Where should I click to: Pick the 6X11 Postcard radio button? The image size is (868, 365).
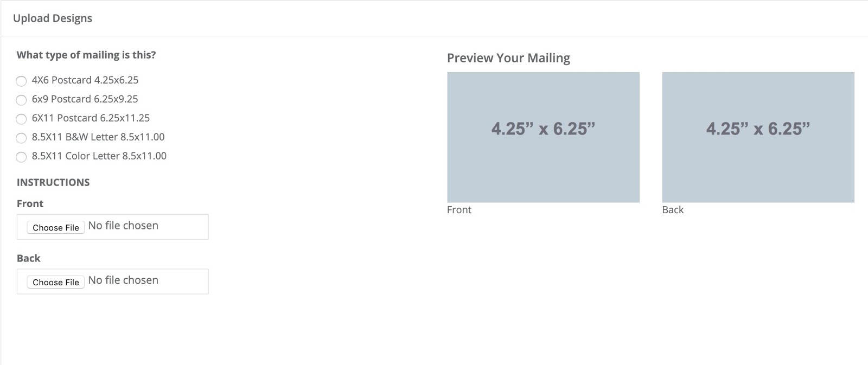click(21, 119)
